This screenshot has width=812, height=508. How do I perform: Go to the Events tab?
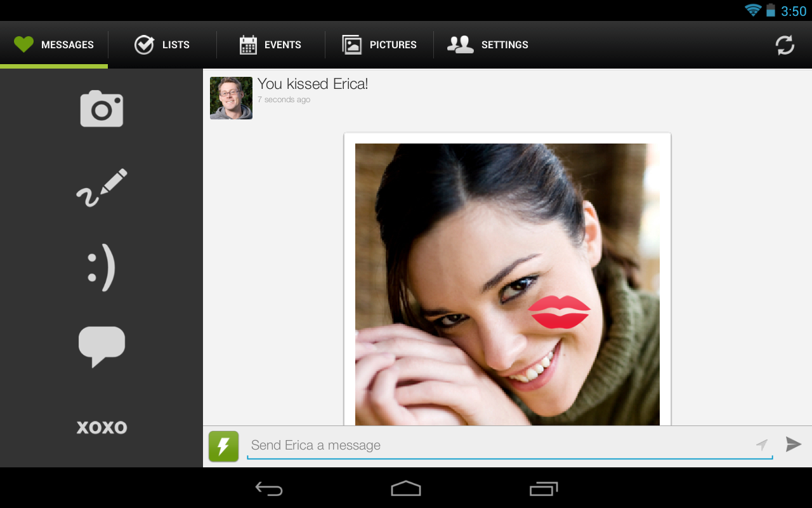(x=270, y=45)
